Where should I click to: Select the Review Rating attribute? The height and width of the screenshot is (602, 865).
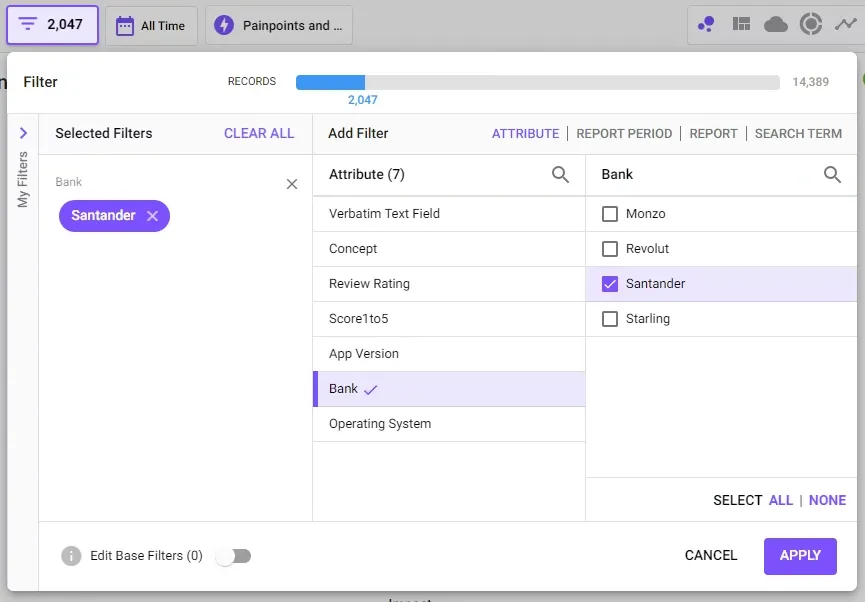tap(449, 284)
